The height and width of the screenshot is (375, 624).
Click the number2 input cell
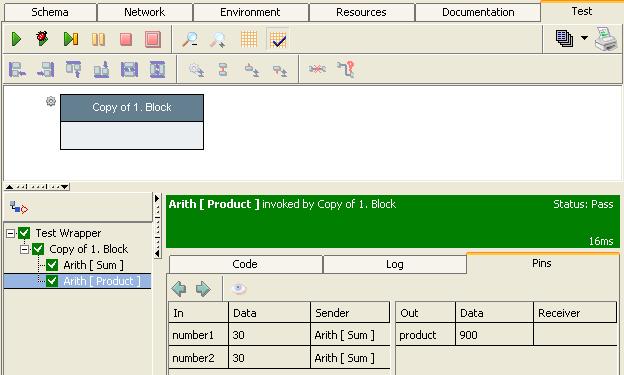point(199,358)
